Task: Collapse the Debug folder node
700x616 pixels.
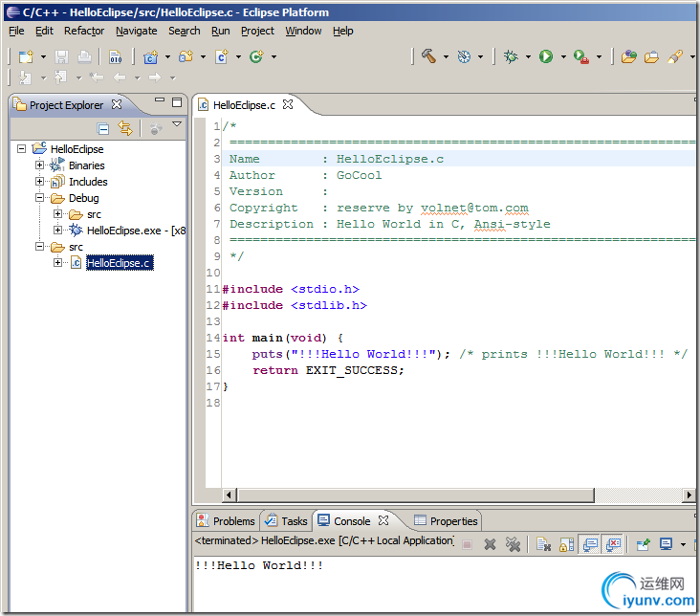Action: click(40, 198)
